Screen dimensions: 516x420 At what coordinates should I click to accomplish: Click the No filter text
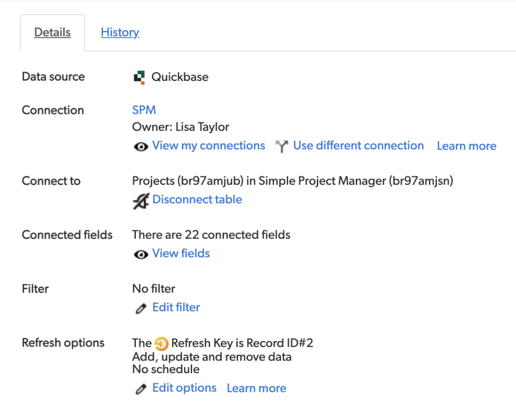pyautogui.click(x=154, y=289)
